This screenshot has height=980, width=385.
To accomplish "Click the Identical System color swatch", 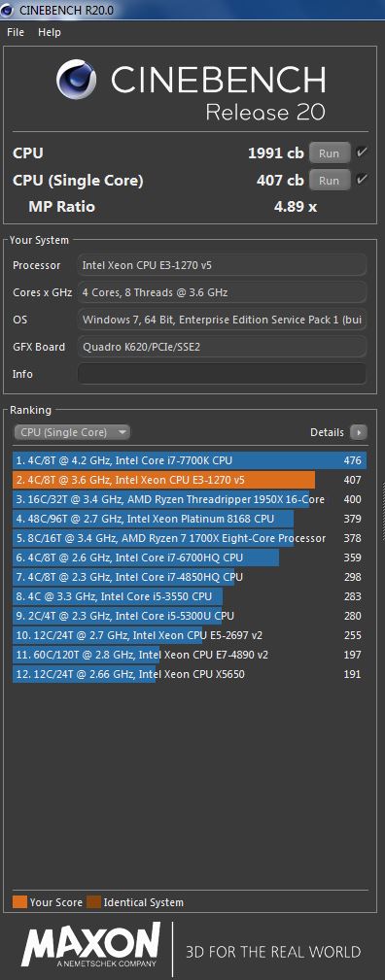I will pos(94,901).
